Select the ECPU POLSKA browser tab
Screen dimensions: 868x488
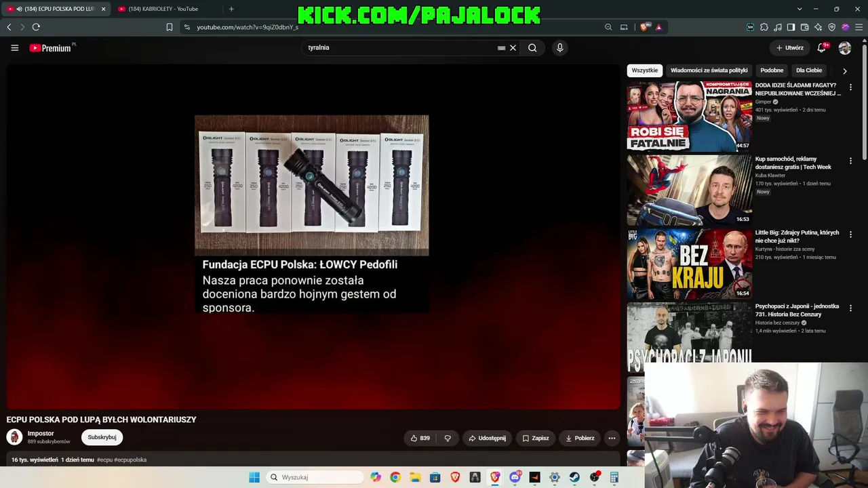point(57,9)
